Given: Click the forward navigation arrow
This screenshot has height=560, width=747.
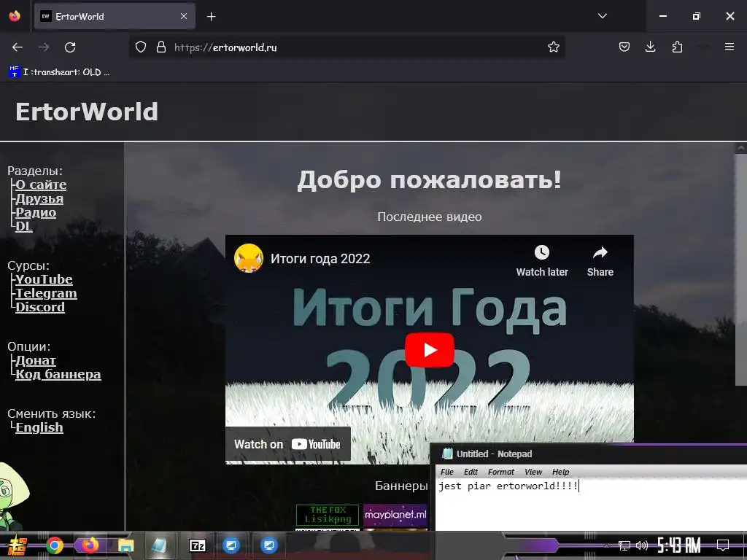Looking at the screenshot, I should (x=44, y=47).
